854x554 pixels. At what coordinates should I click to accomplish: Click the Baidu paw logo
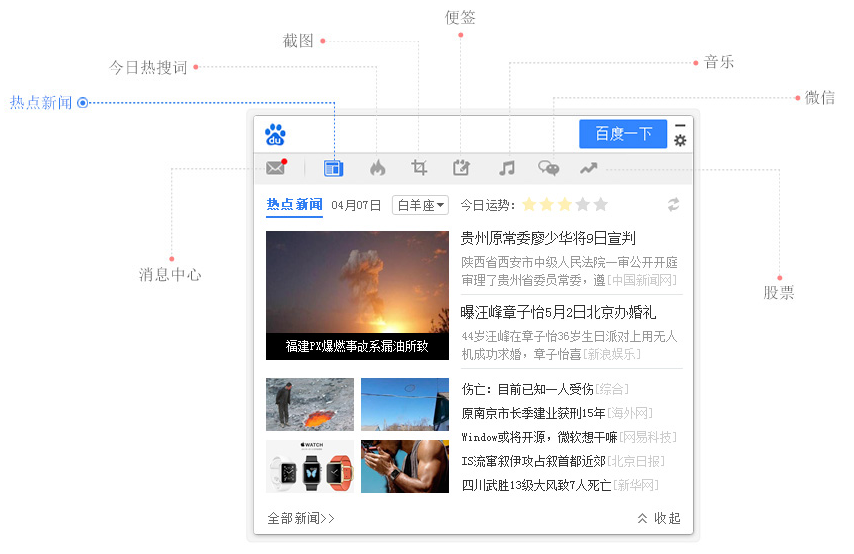coord(276,134)
